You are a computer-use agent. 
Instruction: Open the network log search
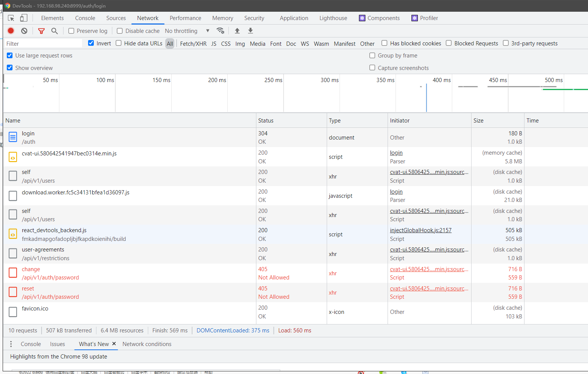pyautogui.click(x=54, y=31)
